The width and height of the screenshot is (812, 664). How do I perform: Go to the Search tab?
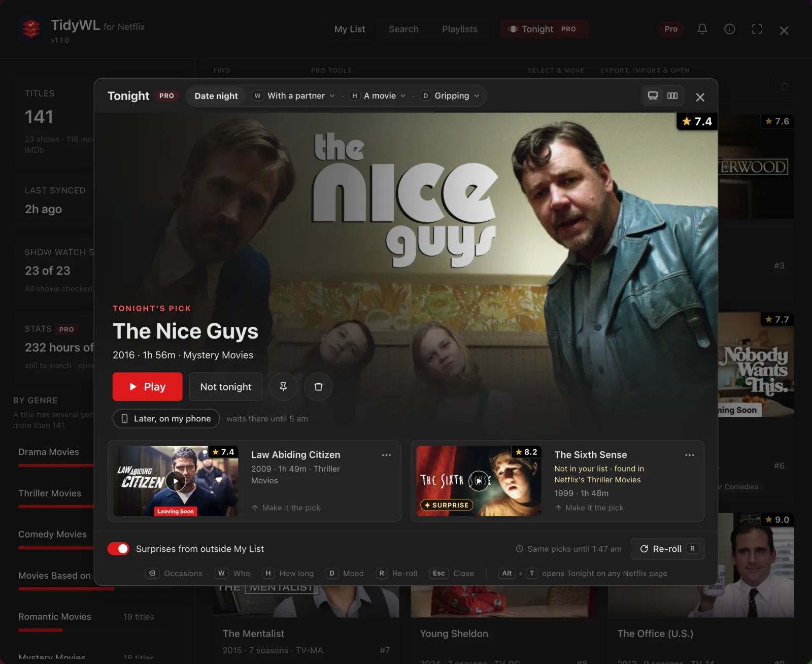(403, 29)
